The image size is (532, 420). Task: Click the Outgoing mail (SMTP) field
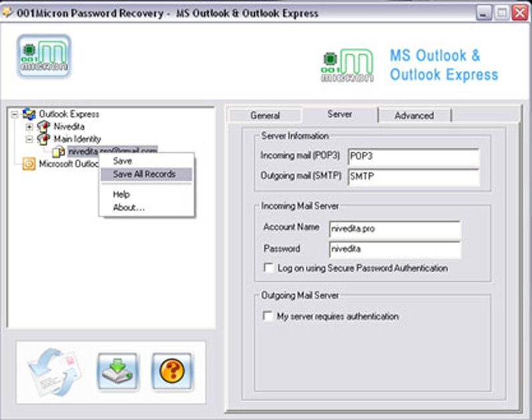point(413,176)
